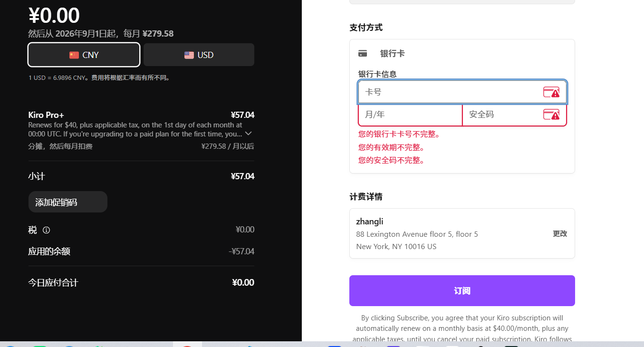Click the text New York, NY 10016 US
Screen dimensions: 644x347
(x=396, y=246)
